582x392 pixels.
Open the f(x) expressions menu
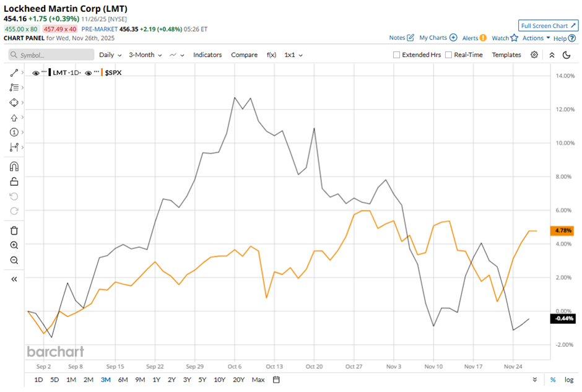click(271, 55)
